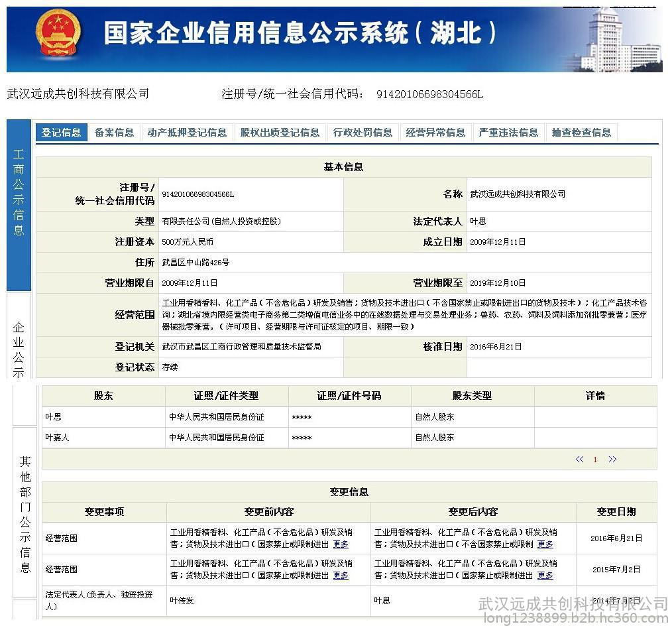Screen dimensions: 672x626
Task: Open the 经营异常信息 tab
Action: [435, 133]
